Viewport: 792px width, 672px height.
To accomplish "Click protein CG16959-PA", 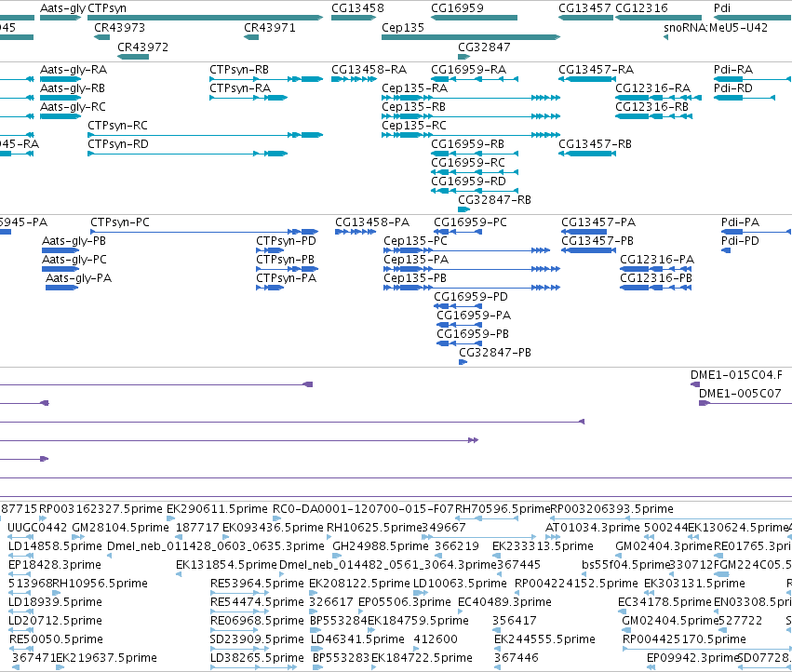I will point(459,325).
